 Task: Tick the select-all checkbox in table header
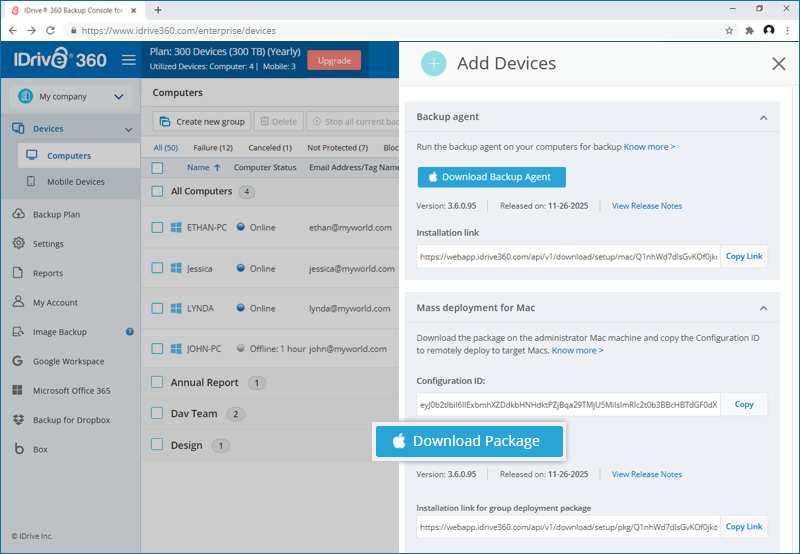click(x=157, y=168)
